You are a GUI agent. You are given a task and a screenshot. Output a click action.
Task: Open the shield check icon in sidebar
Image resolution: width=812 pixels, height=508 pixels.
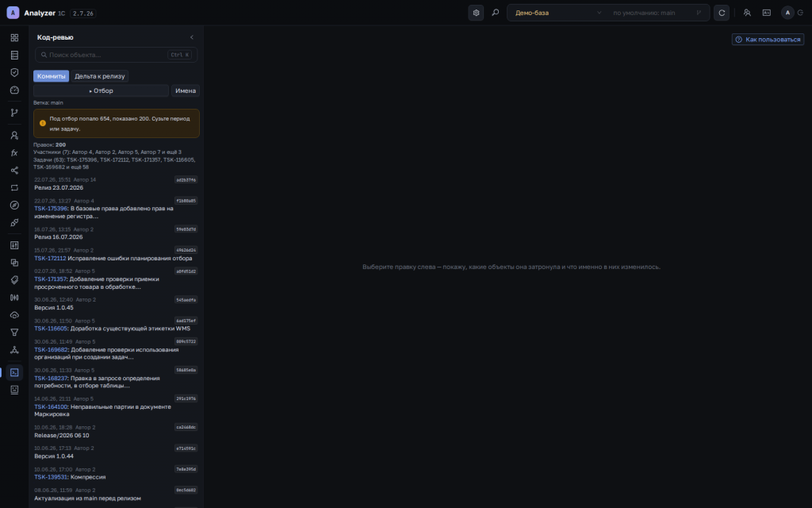coord(14,72)
